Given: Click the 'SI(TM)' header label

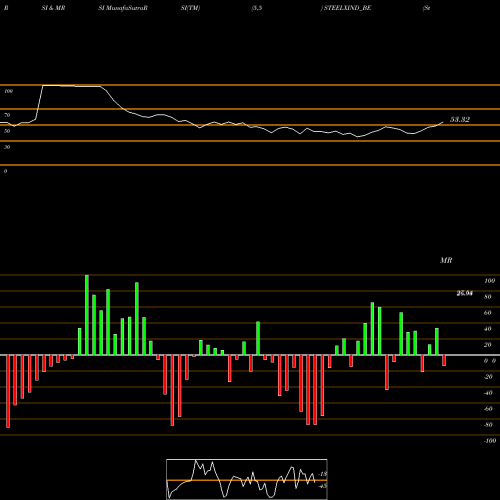Looking at the screenshot, I should click(x=190, y=8).
